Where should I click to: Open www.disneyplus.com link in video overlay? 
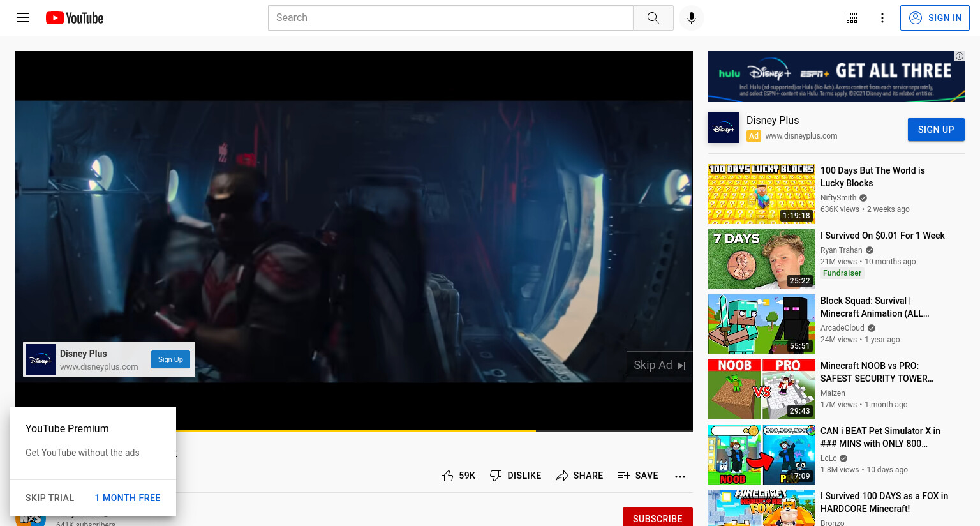pos(99,367)
